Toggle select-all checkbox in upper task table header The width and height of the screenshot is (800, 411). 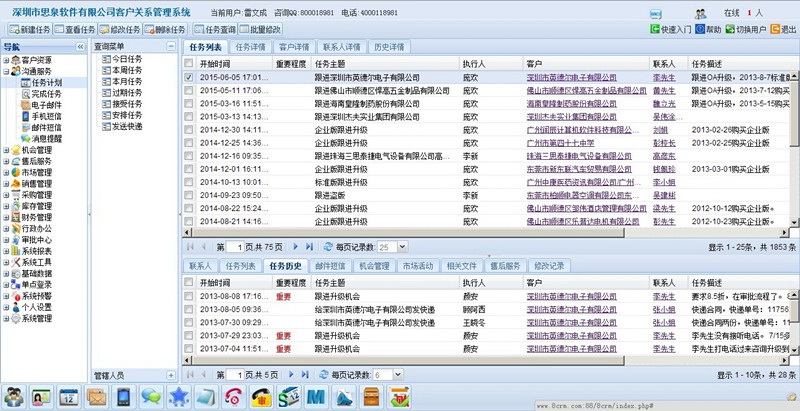pos(189,63)
